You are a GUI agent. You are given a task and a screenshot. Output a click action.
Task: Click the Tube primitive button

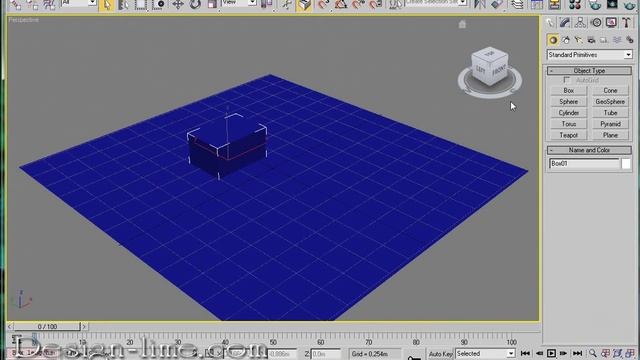(610, 113)
